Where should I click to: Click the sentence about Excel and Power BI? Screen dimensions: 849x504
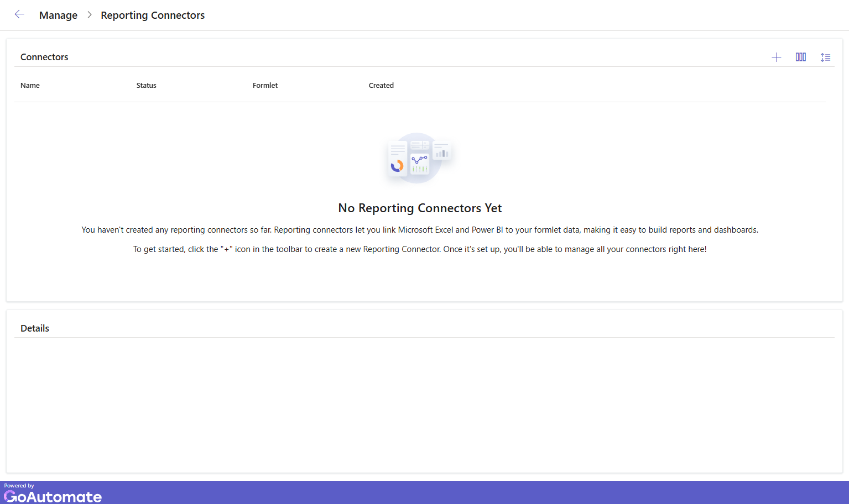(420, 230)
